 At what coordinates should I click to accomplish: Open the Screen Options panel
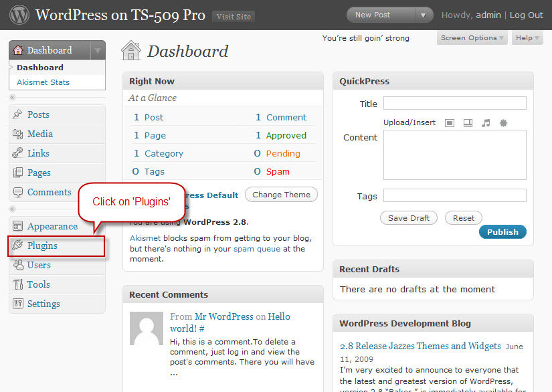[472, 38]
